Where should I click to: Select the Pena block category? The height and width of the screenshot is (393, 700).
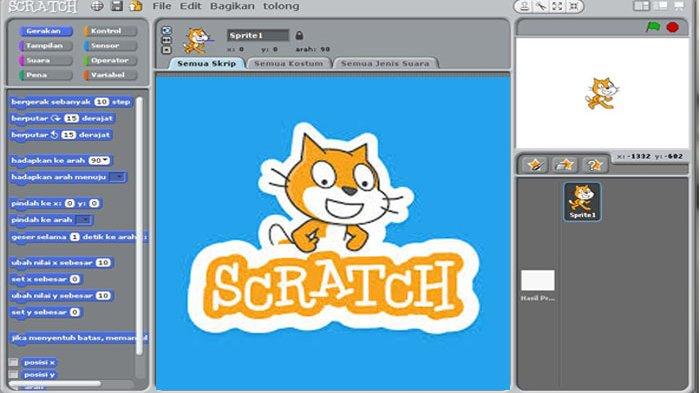(x=46, y=75)
